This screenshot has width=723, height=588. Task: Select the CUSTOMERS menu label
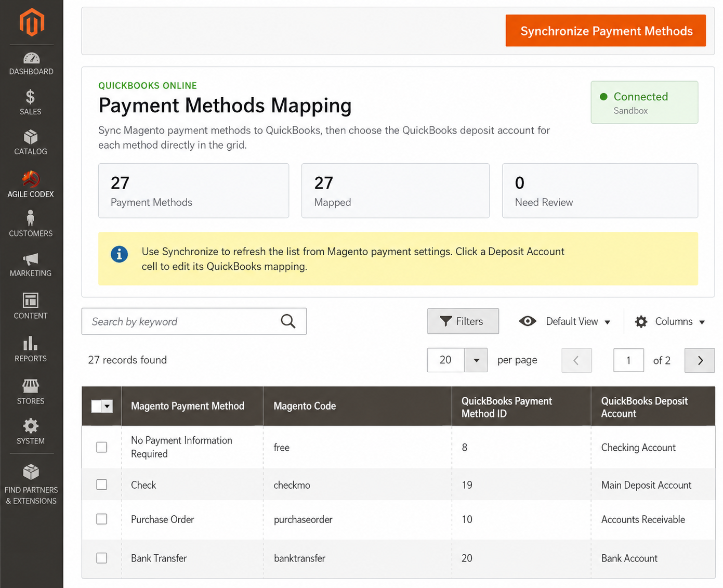(31, 234)
